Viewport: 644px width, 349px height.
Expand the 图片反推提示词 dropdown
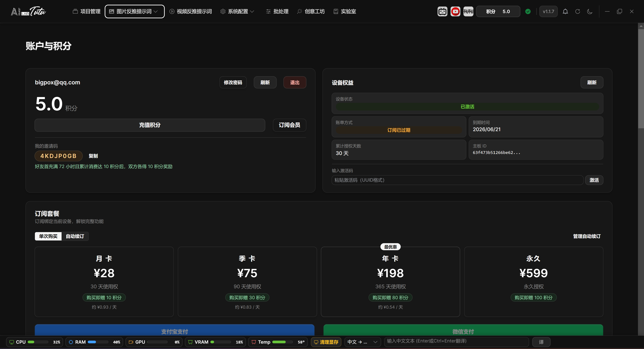(135, 12)
